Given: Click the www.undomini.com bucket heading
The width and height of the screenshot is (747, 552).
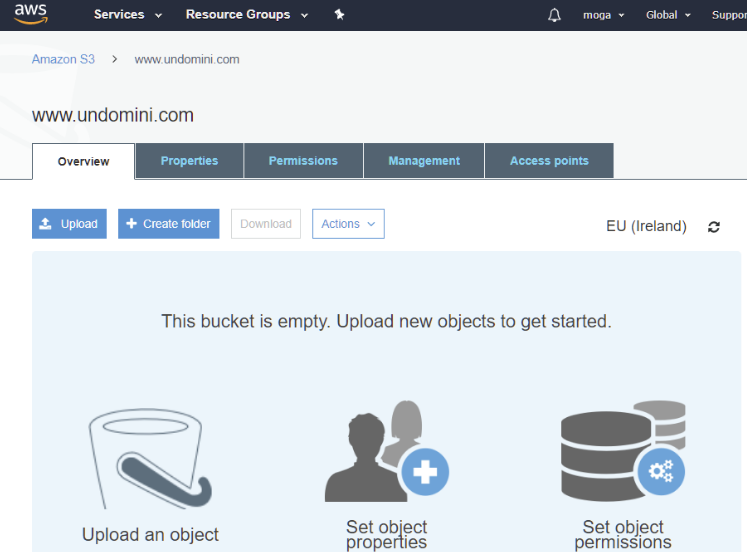Looking at the screenshot, I should point(113,115).
